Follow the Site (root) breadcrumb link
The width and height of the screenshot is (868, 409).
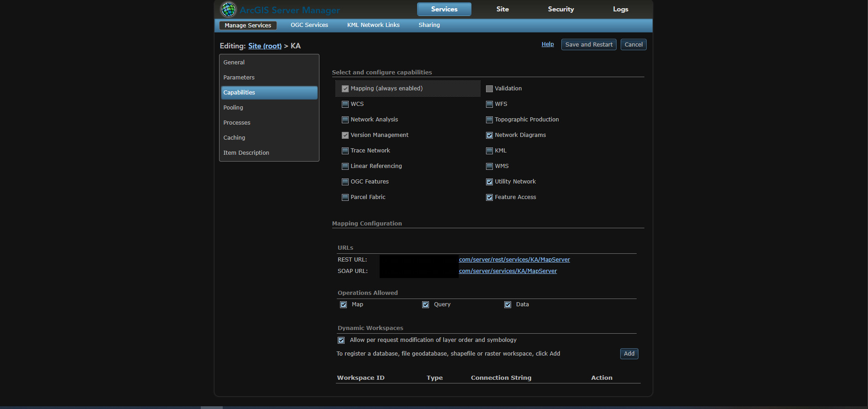pyautogui.click(x=265, y=46)
